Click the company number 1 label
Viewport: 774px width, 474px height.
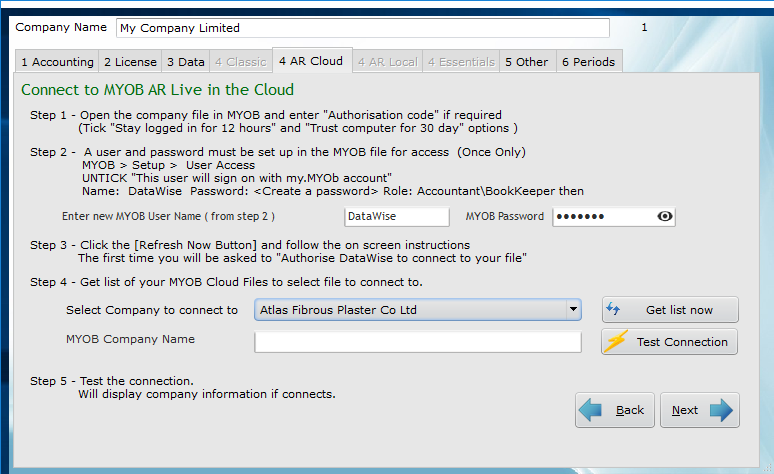644,28
